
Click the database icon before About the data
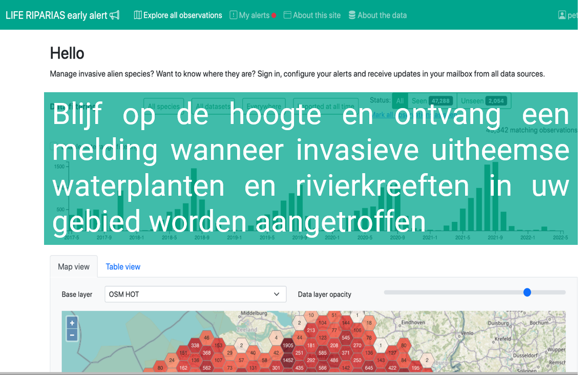[x=352, y=15]
